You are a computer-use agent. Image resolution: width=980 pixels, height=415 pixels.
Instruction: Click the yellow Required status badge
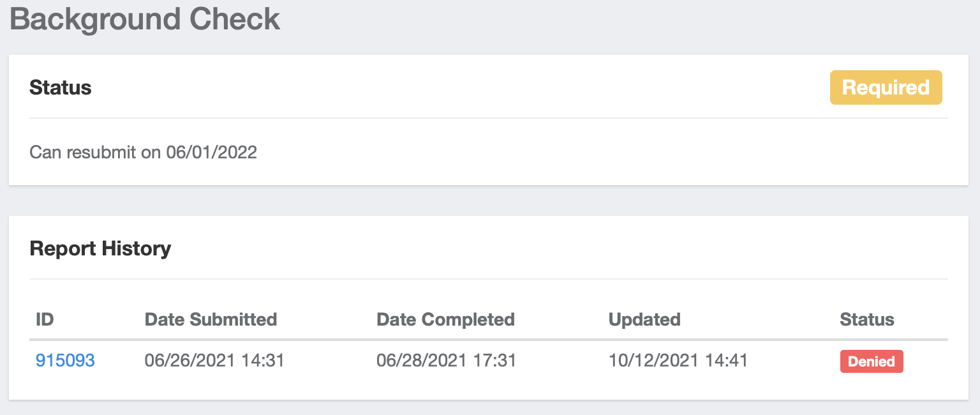(x=886, y=87)
